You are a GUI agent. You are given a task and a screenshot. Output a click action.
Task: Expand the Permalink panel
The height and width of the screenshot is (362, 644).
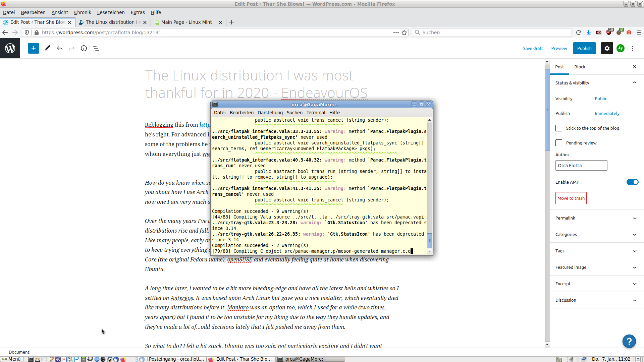597,218
